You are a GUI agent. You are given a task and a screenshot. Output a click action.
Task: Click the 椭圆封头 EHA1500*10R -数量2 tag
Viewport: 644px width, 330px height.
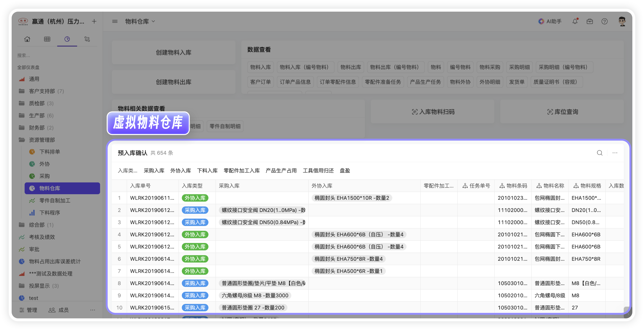coord(352,198)
